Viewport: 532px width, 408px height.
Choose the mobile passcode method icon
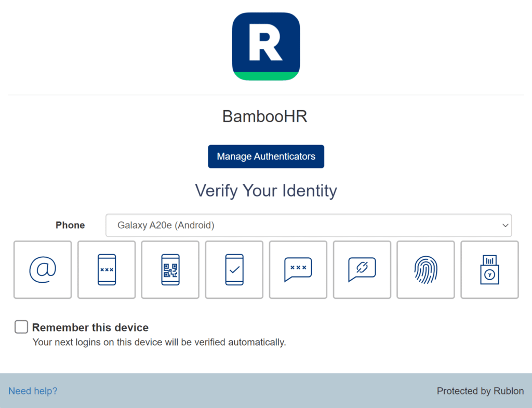pos(107,270)
